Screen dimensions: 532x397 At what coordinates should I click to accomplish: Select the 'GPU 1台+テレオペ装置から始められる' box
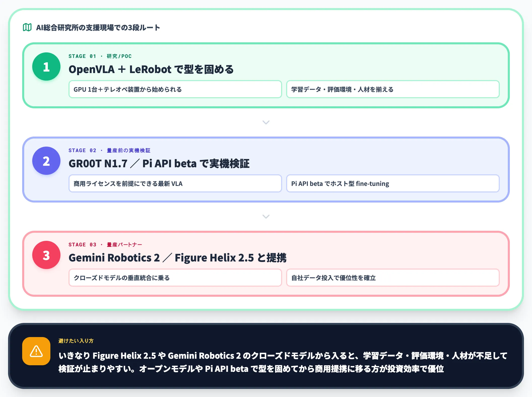point(175,89)
